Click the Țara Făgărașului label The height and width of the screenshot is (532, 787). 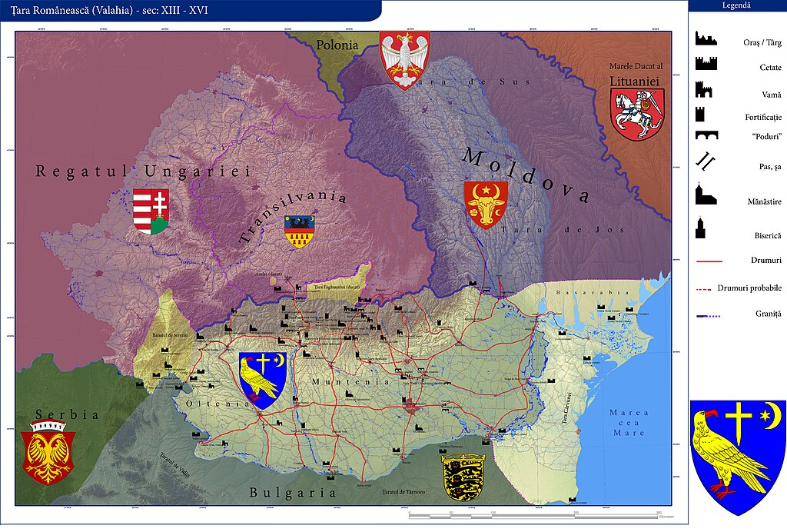[x=337, y=288]
